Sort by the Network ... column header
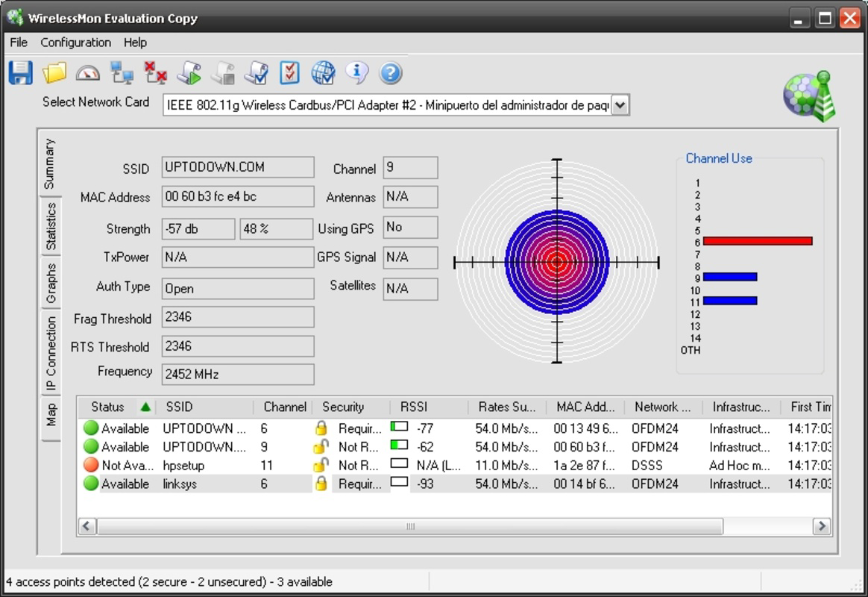Screen dimensions: 868x597 (x=663, y=407)
